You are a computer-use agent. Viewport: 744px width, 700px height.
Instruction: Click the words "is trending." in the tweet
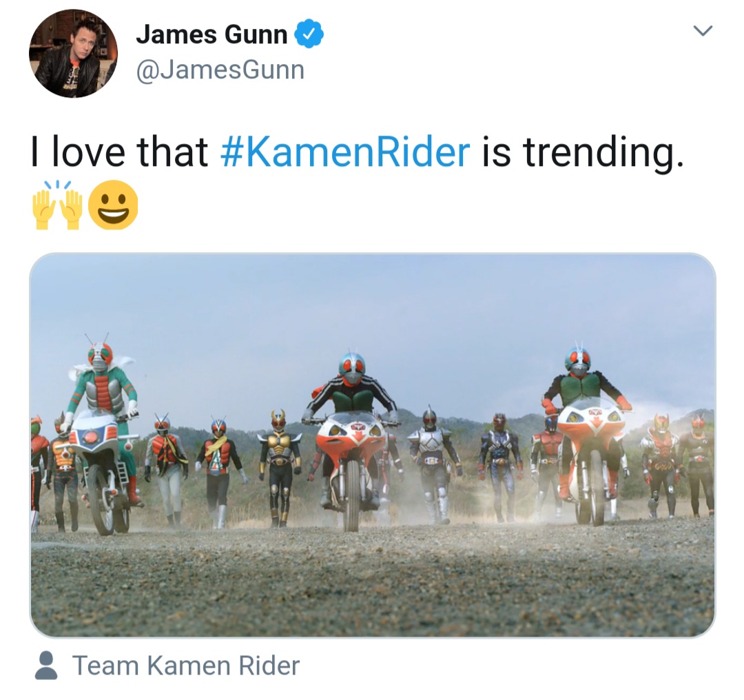(583, 152)
